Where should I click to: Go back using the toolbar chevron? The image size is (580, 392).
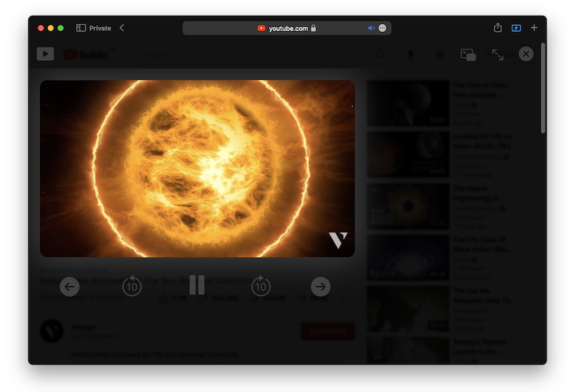coord(122,28)
